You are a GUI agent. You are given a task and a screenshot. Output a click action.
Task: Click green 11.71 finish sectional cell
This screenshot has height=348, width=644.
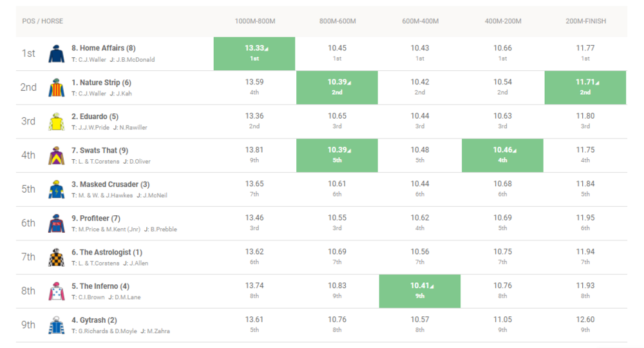[x=585, y=87]
